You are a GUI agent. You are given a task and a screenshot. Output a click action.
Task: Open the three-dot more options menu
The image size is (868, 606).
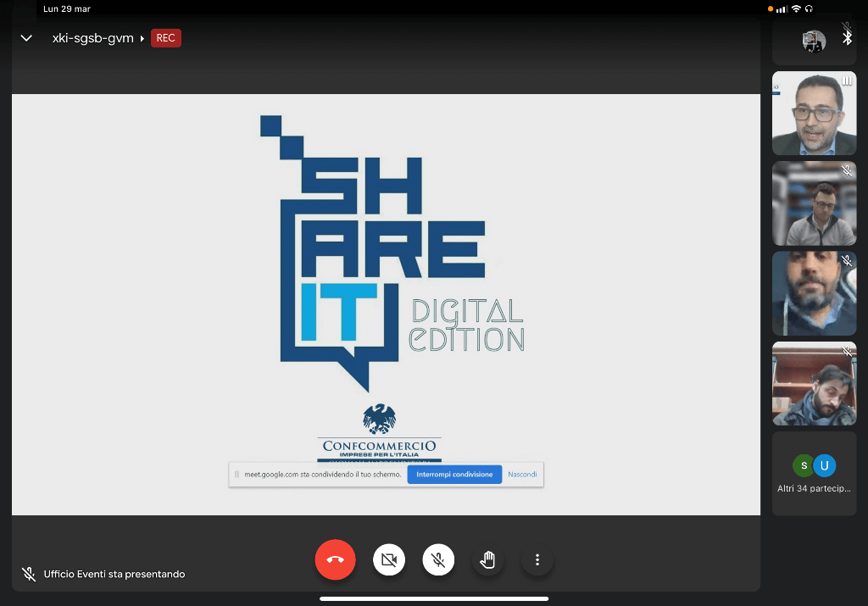click(x=537, y=559)
